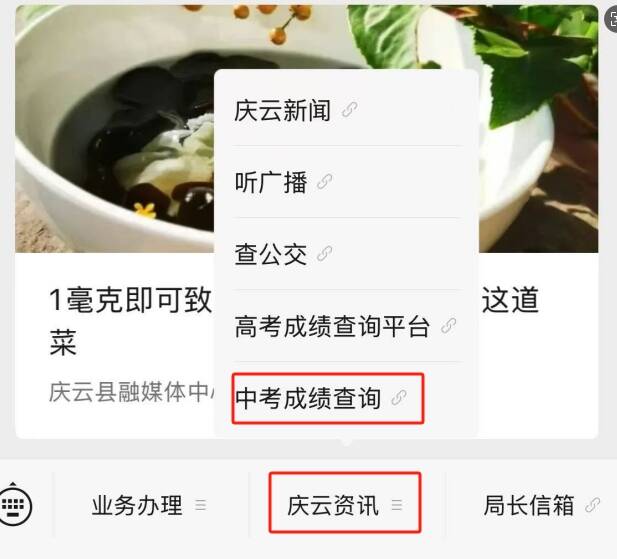Click link icon beside 查公交
This screenshot has width=617, height=559.
coord(325,254)
